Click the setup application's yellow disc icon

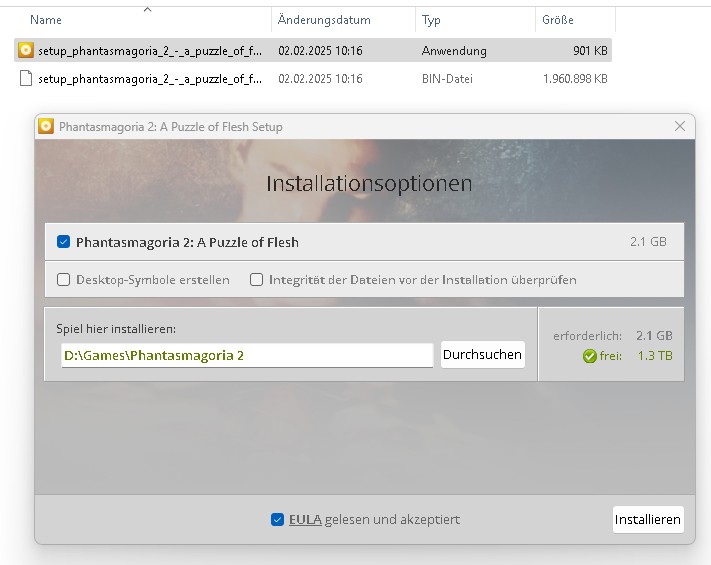click(26, 50)
